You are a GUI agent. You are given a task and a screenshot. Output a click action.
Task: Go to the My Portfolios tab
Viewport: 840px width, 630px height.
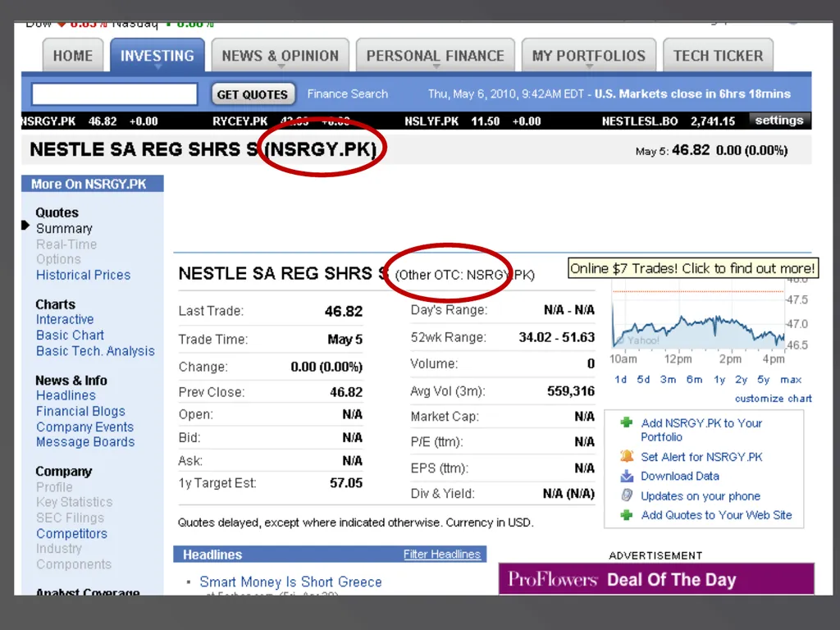click(x=589, y=55)
